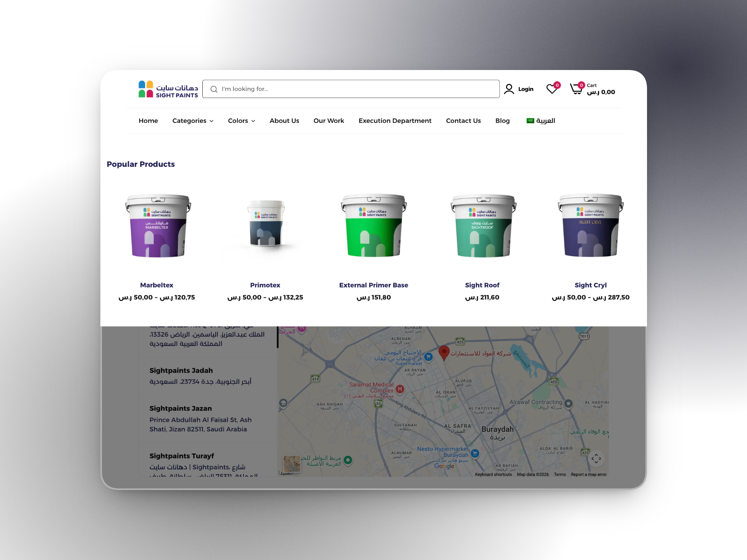Click the Marbeltex product title

click(x=157, y=285)
